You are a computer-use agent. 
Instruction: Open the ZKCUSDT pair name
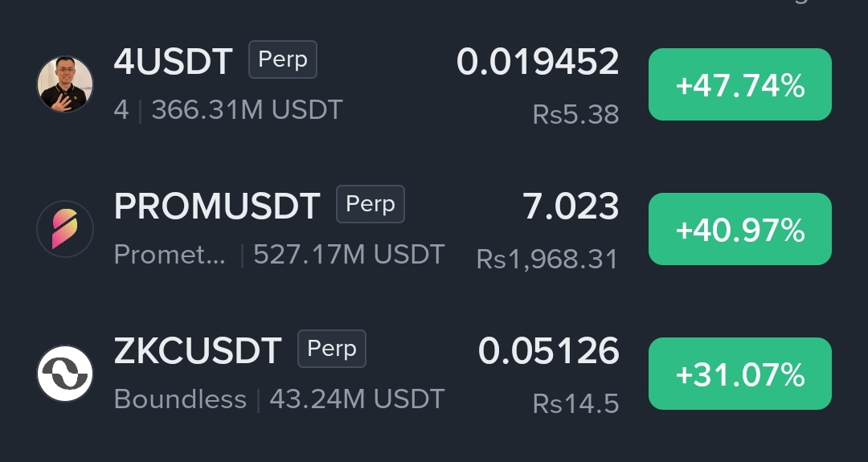[x=198, y=351]
